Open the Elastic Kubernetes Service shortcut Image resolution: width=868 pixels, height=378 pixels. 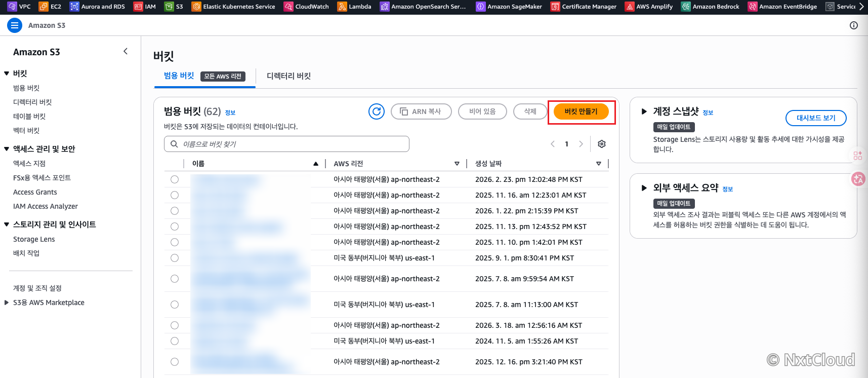pyautogui.click(x=233, y=7)
